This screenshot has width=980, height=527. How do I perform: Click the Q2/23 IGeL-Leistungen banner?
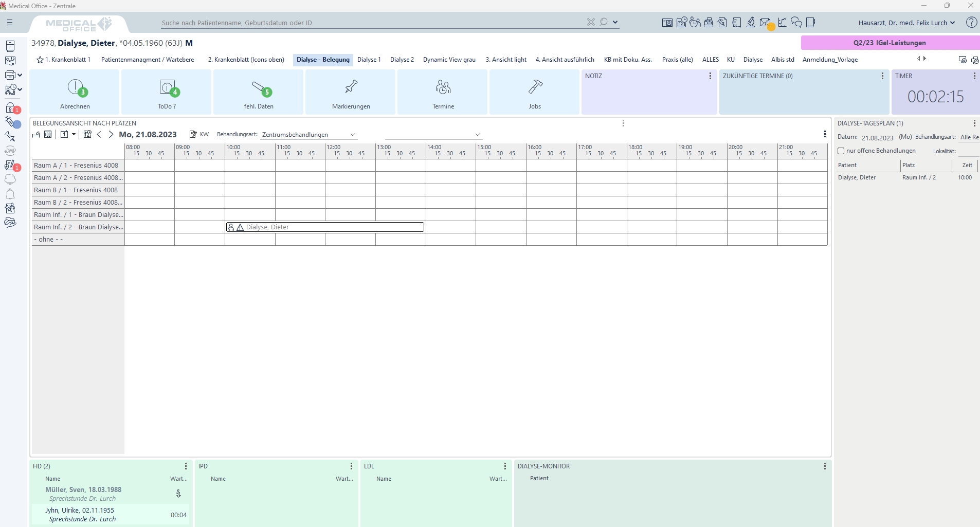tap(890, 43)
